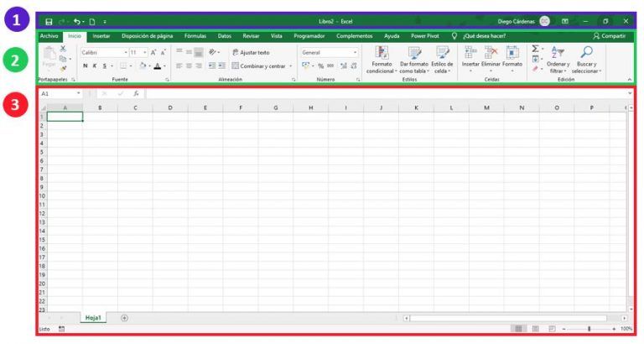Click the Dar formato como tabla icon

[x=414, y=57]
